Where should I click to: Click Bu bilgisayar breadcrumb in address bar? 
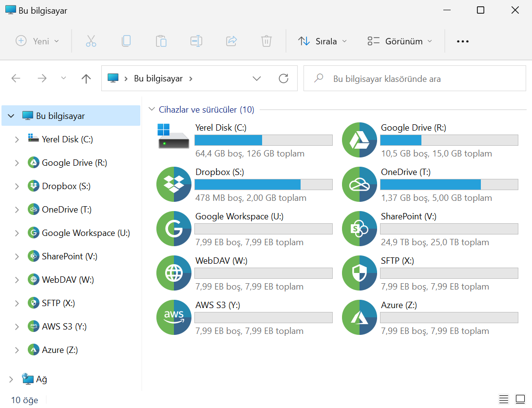(158, 78)
